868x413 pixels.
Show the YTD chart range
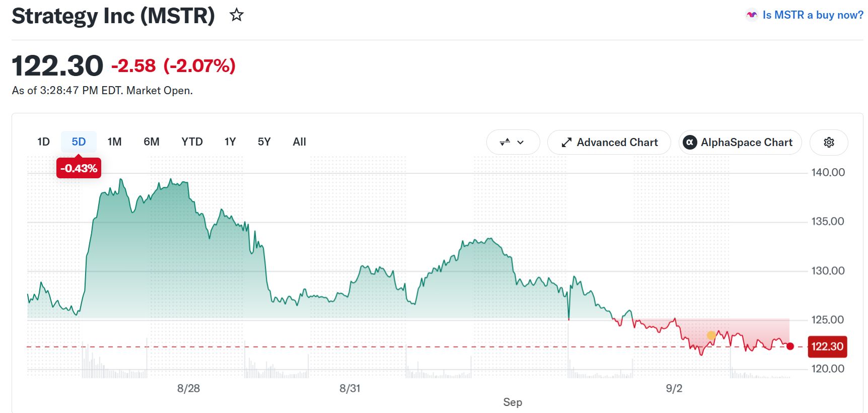click(x=192, y=142)
